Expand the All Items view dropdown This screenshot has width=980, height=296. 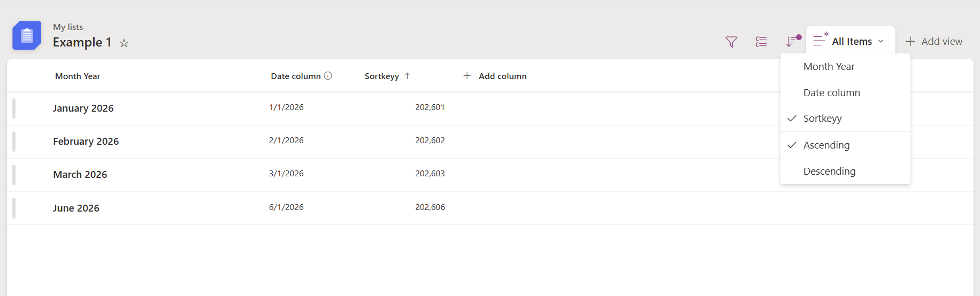coord(850,41)
